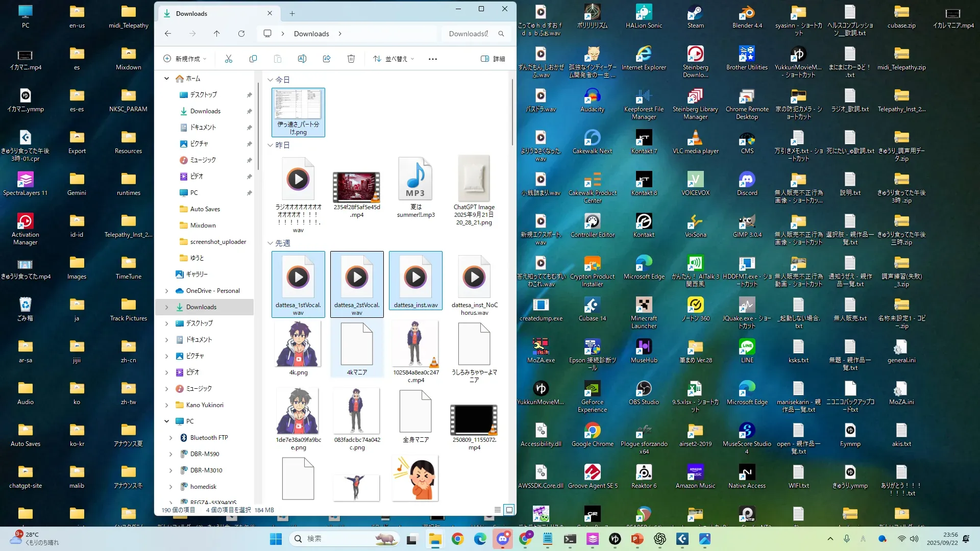Switch to large thumbnails view toggle
This screenshot has width=980, height=551.
pyautogui.click(x=509, y=510)
